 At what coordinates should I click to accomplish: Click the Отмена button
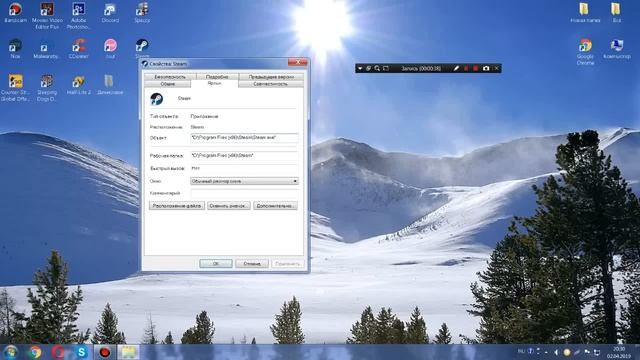point(252,264)
